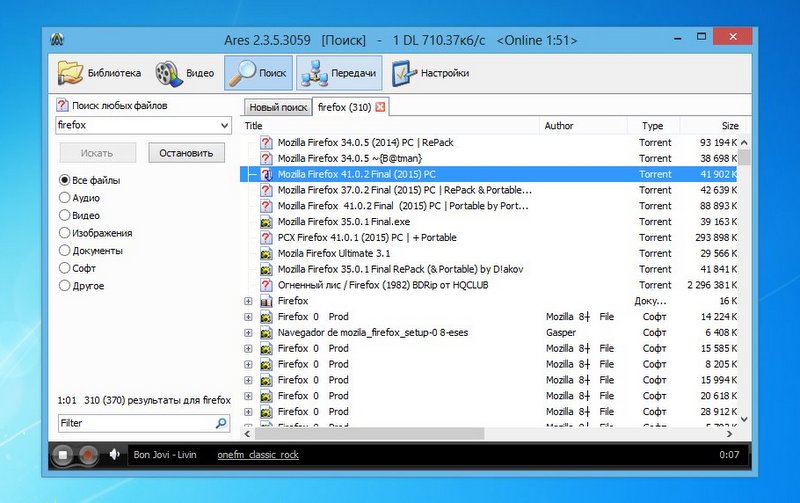This screenshot has width=800, height=503.
Task: Click the magnifier icon in the Filter box
Action: [221, 423]
